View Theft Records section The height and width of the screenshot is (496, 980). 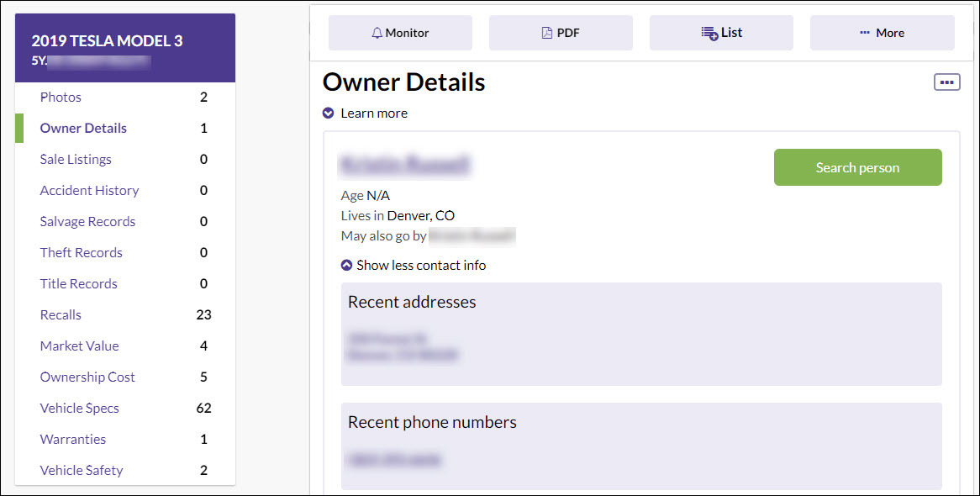tap(82, 253)
